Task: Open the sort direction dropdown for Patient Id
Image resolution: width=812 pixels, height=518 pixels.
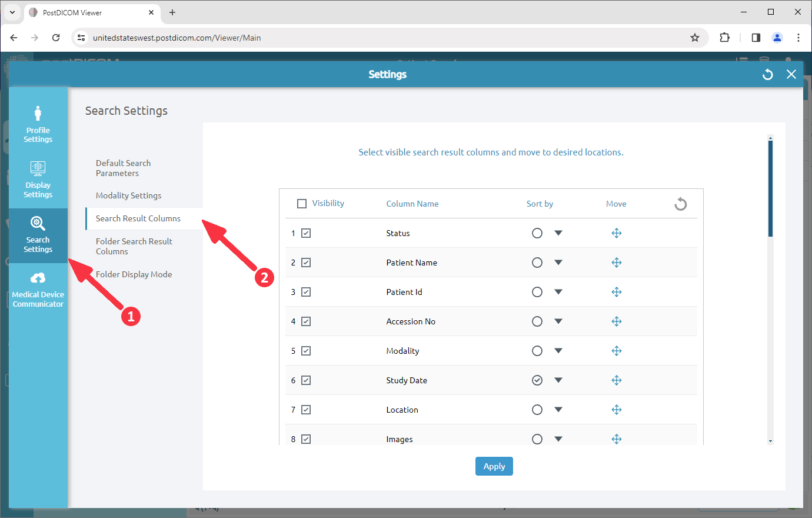Action: (558, 291)
